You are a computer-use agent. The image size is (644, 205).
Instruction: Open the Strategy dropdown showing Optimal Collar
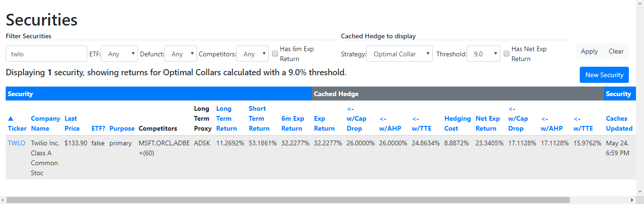[x=399, y=54]
